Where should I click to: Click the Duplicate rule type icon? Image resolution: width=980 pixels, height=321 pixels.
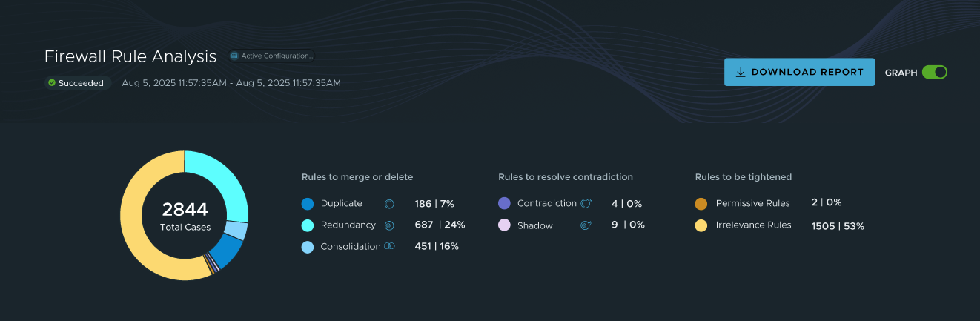[x=389, y=203]
